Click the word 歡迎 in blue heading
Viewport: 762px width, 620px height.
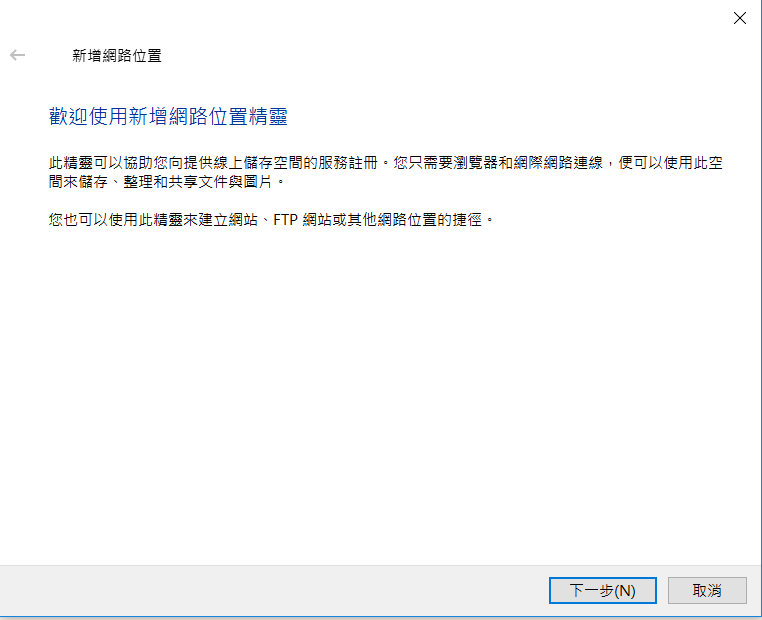[68, 117]
